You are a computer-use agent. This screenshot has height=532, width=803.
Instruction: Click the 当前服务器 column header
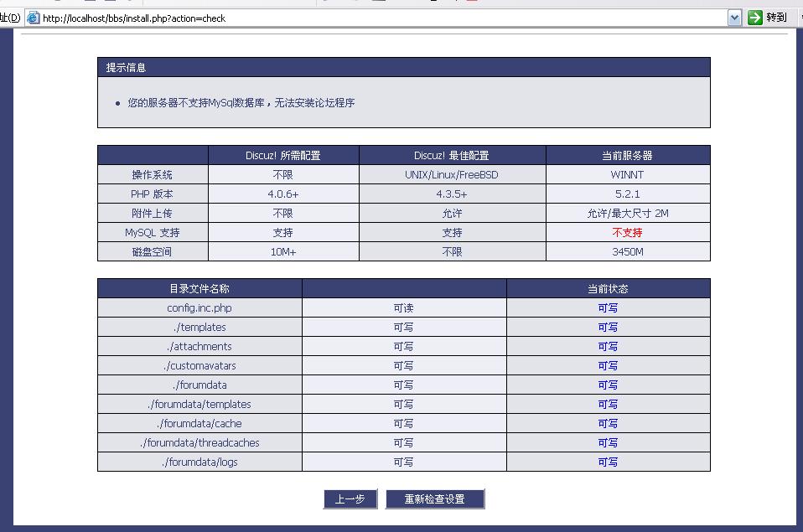pyautogui.click(x=627, y=155)
